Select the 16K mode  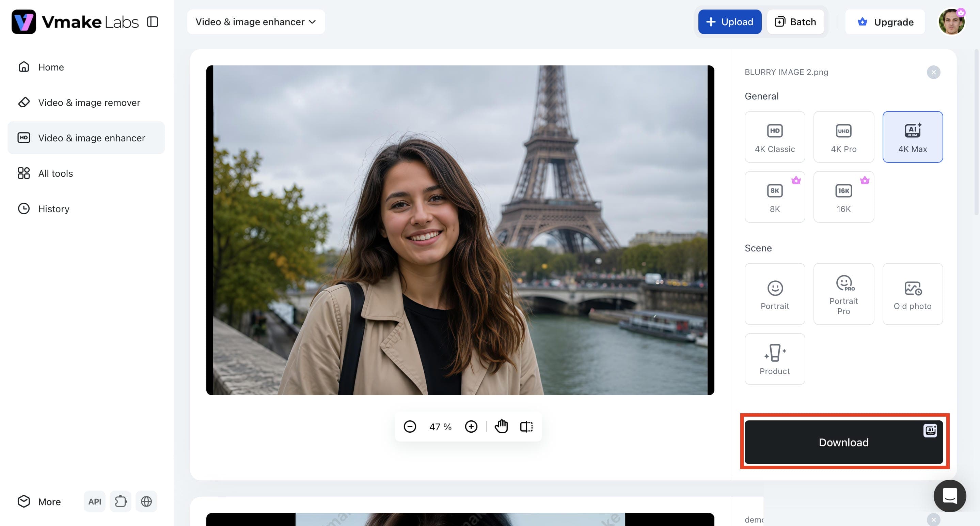(x=843, y=197)
